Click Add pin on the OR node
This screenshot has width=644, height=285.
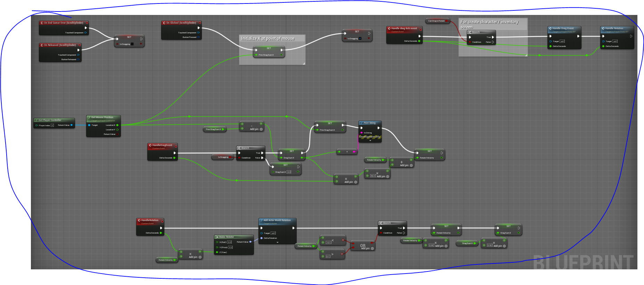[x=367, y=249]
